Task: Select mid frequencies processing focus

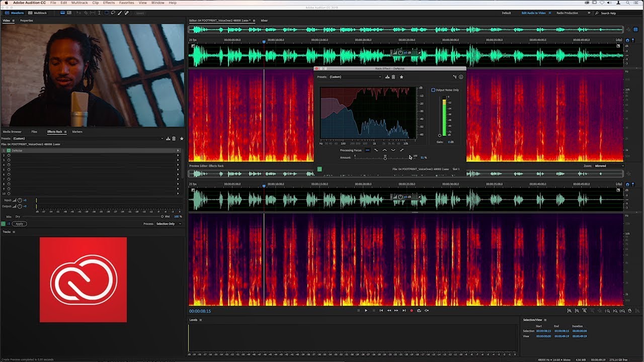Action: (384, 150)
